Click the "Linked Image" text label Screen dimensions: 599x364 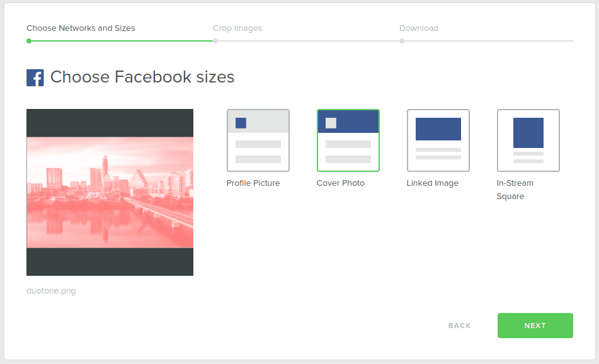pos(432,183)
